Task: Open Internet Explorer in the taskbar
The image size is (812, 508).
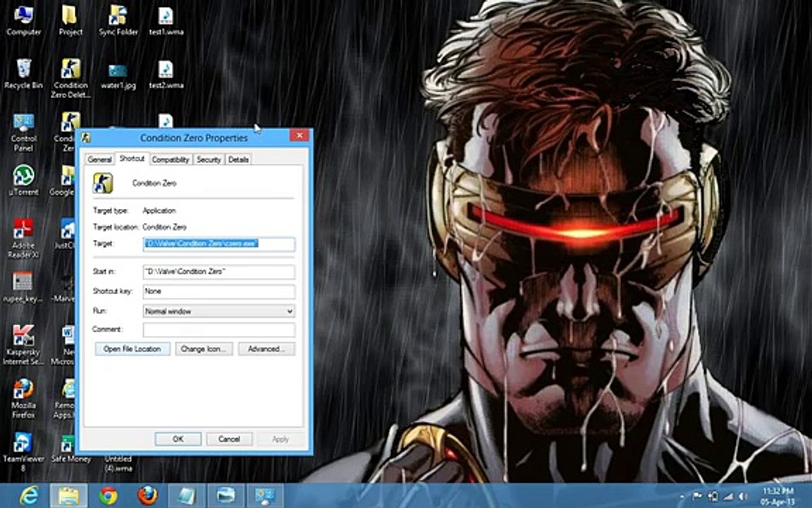Action: [x=29, y=496]
